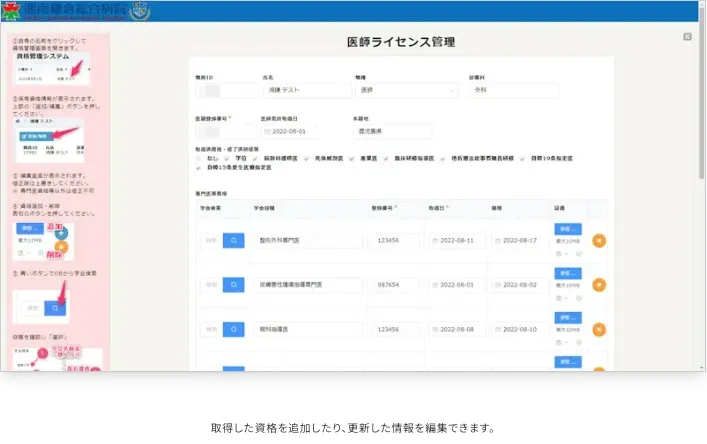The image size is (707, 444).
Task: Click the 参照 button in 987654 row
Action: pyautogui.click(x=568, y=273)
